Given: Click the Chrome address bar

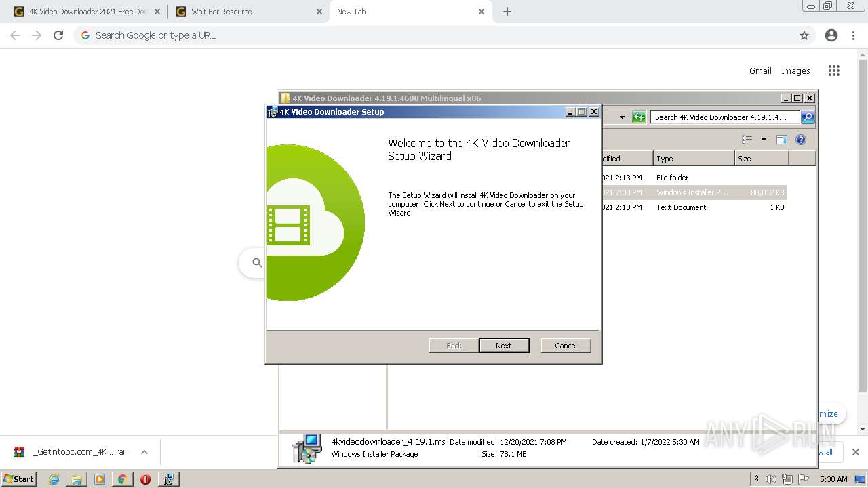Looking at the screenshot, I should tap(444, 35).
